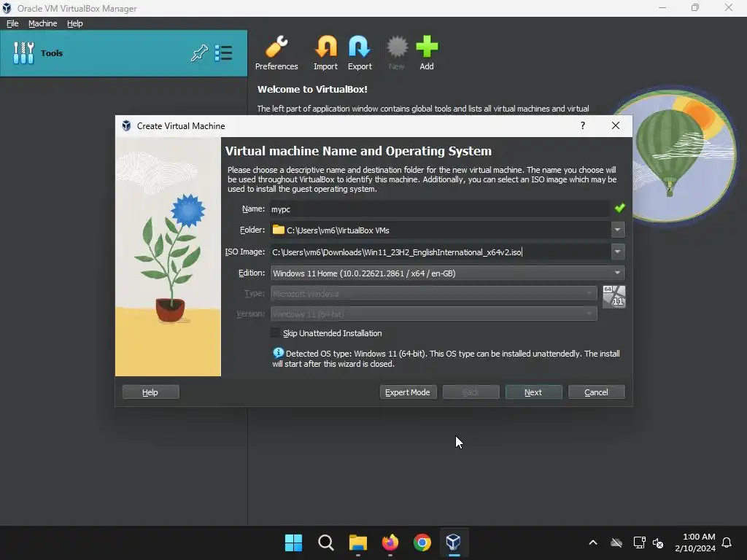Viewport: 747px width, 560px height.
Task: Open the Edition dropdown
Action: point(447,273)
